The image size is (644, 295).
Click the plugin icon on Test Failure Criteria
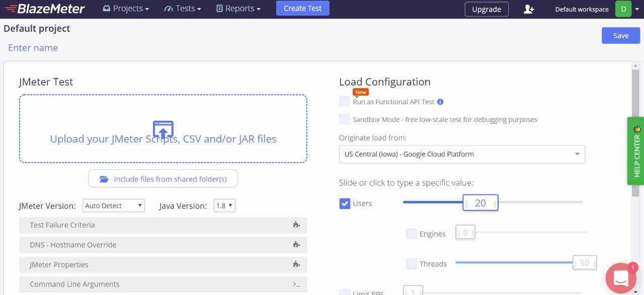[296, 225]
